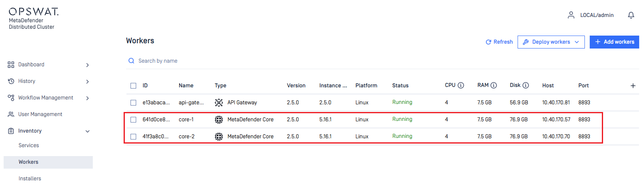Select the api-gateway worker checkbox
Screen dimensions: 644x186
133,103
